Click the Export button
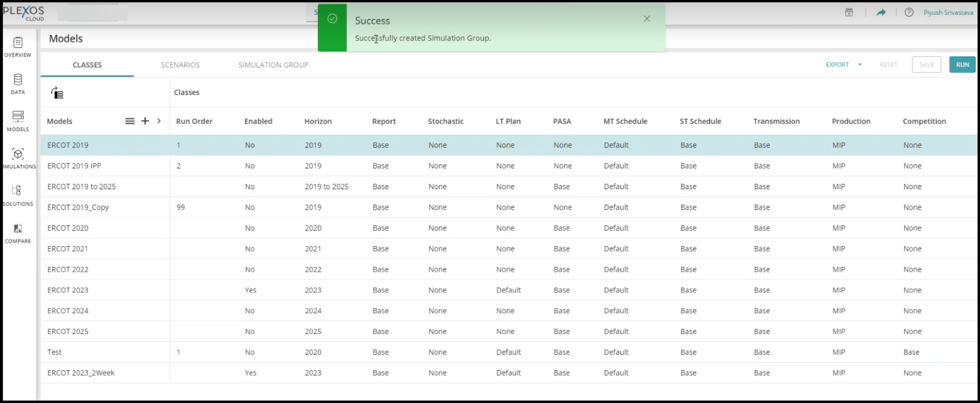This screenshot has width=980, height=403. 837,65
